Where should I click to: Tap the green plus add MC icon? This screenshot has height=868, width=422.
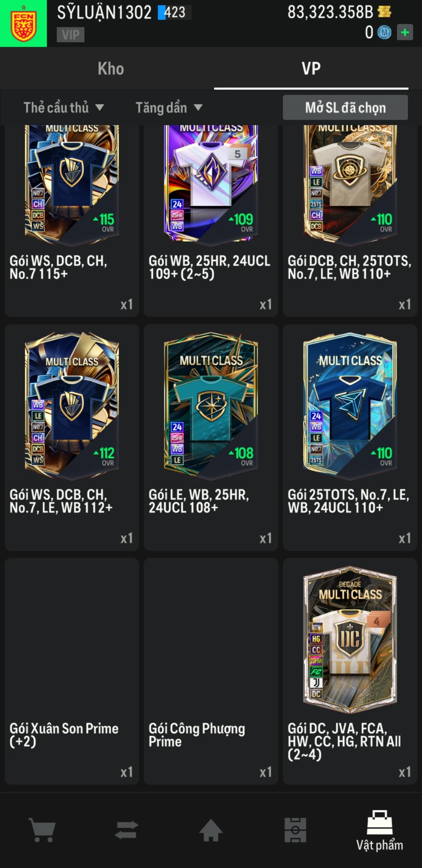click(405, 32)
